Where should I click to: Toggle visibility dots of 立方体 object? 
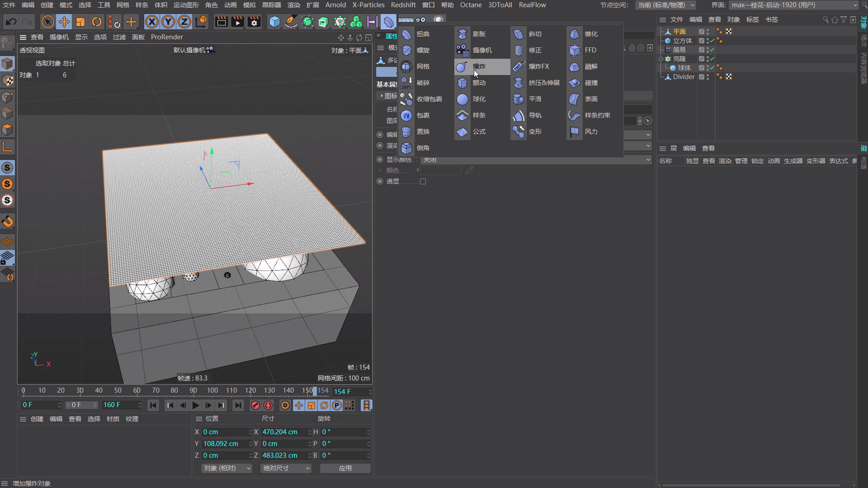click(x=708, y=41)
